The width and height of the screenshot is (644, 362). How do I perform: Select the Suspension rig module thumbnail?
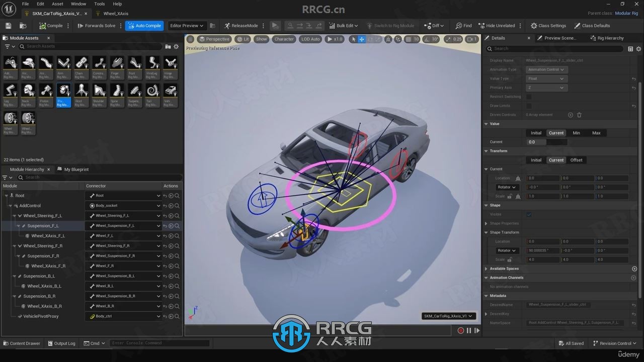(134, 95)
